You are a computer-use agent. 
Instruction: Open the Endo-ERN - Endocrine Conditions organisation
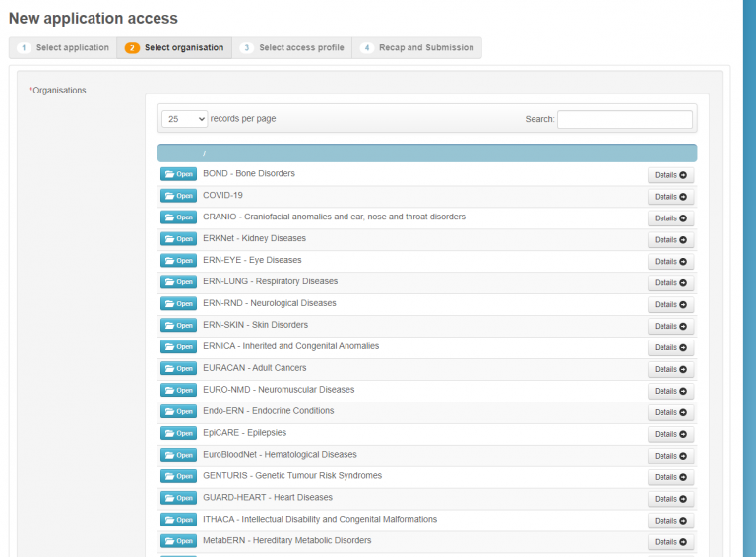(x=178, y=411)
